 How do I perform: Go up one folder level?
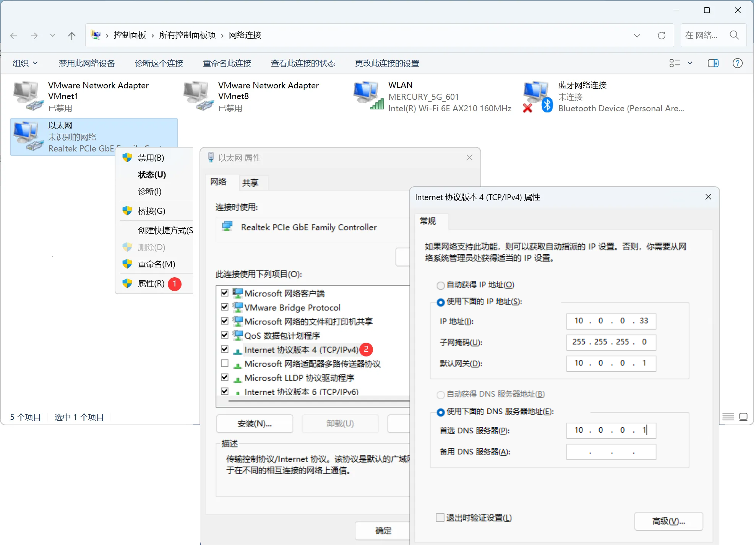pyautogui.click(x=71, y=36)
